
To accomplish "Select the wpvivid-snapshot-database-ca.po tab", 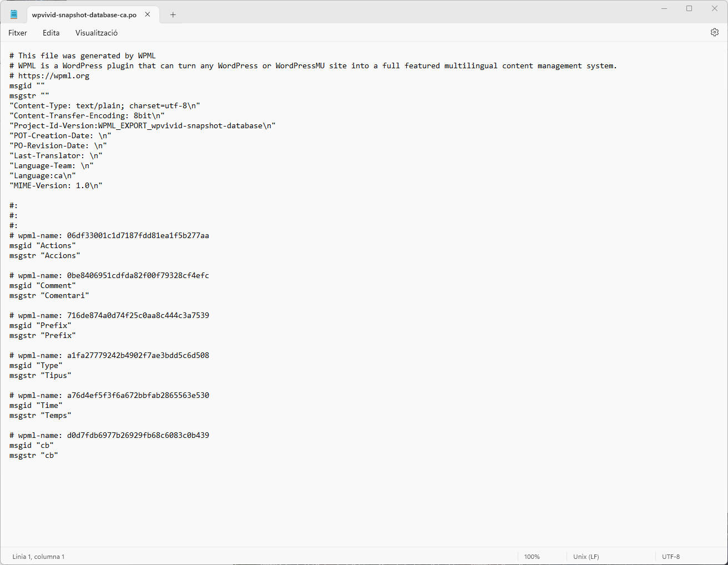I will (84, 15).
